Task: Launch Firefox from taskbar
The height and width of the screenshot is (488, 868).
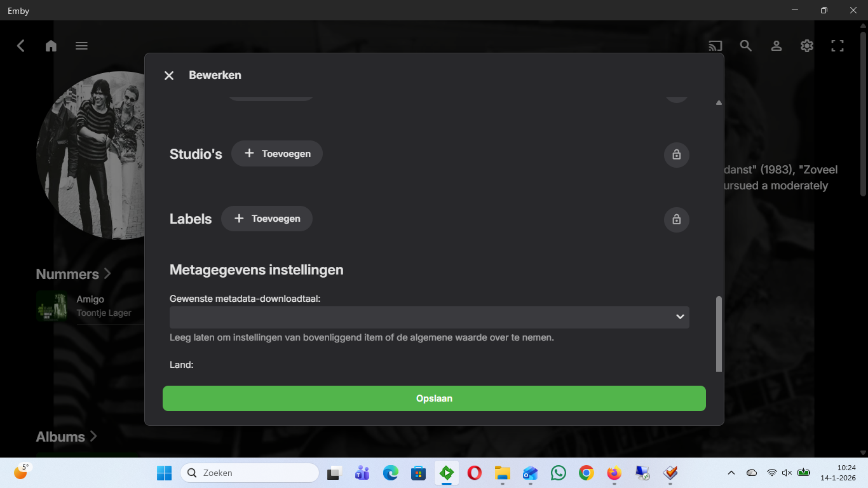Action: tap(614, 473)
